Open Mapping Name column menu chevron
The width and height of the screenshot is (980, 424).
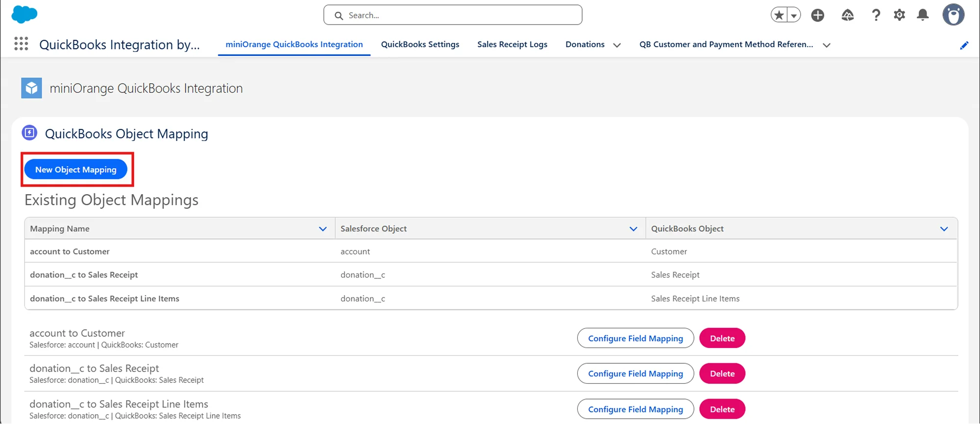[323, 229]
